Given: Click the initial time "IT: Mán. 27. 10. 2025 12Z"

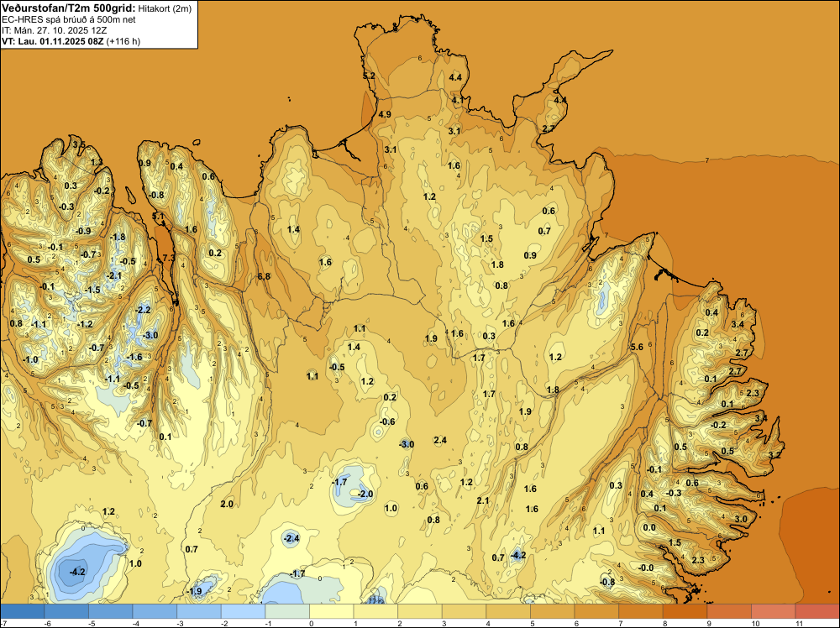Looking at the screenshot, I should coord(55,30).
